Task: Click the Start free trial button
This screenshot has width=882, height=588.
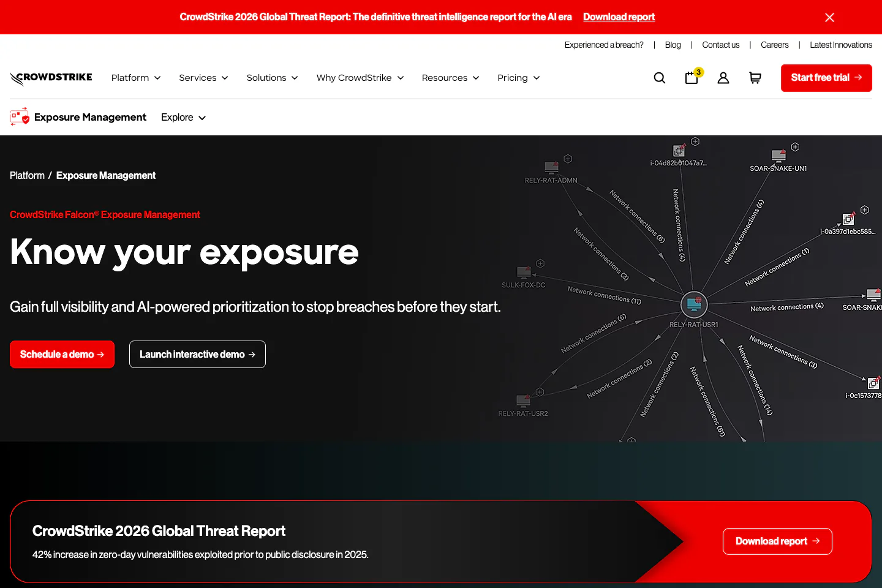Action: tap(826, 78)
